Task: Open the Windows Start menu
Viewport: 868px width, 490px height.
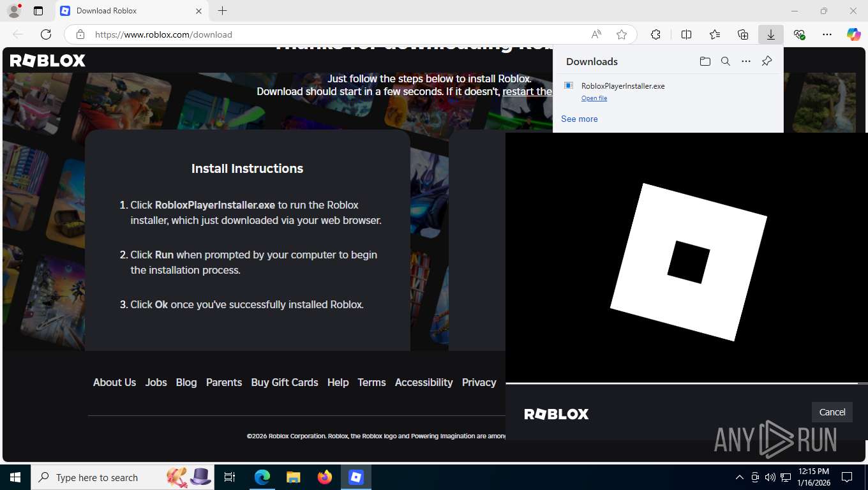Action: (15, 477)
